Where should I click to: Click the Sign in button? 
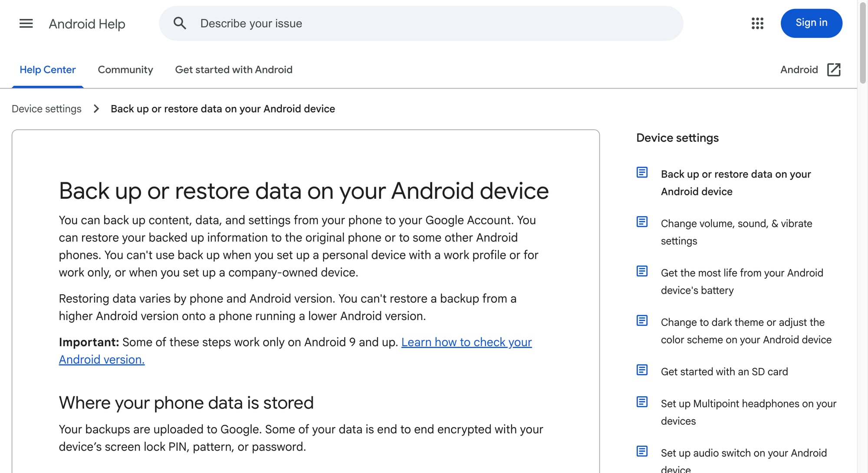pyautogui.click(x=811, y=23)
